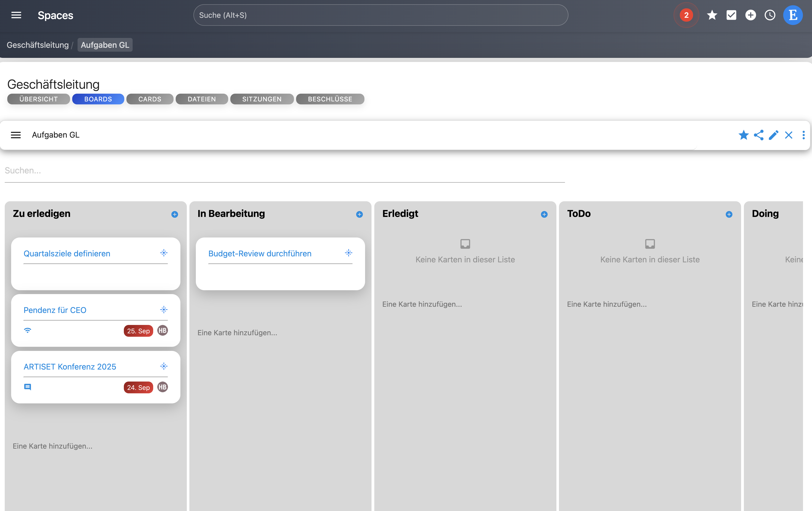Open the three-dot board options menu

coord(804,135)
